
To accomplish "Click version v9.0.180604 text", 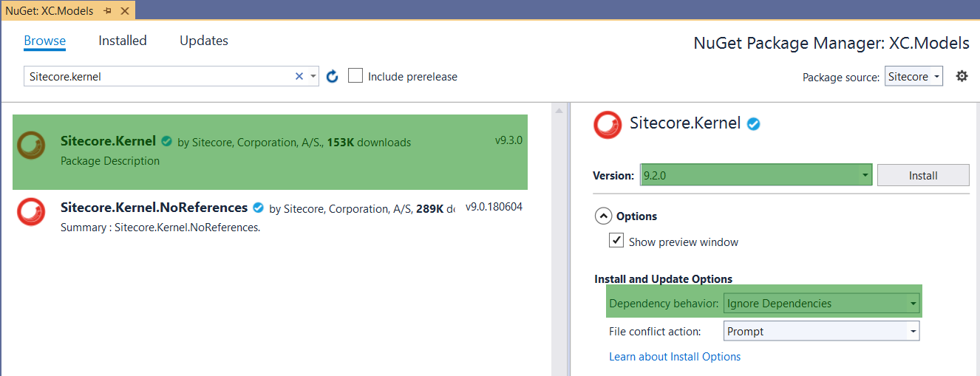I will 494,207.
